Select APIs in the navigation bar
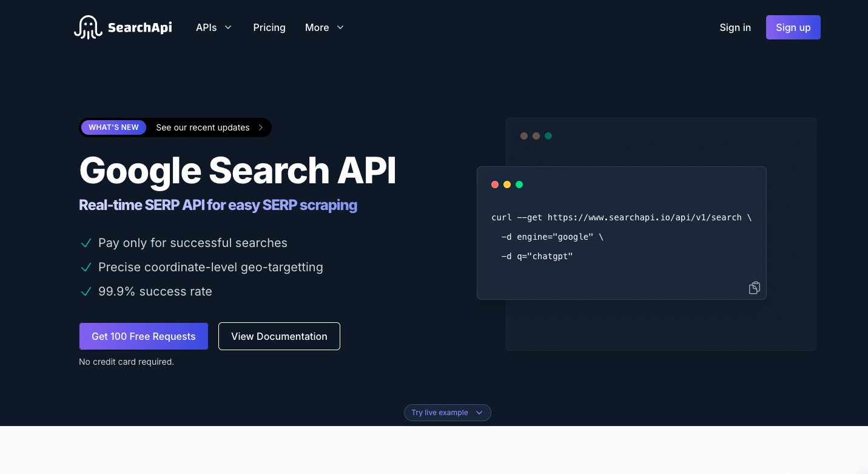The width and height of the screenshot is (868, 474). tap(206, 27)
